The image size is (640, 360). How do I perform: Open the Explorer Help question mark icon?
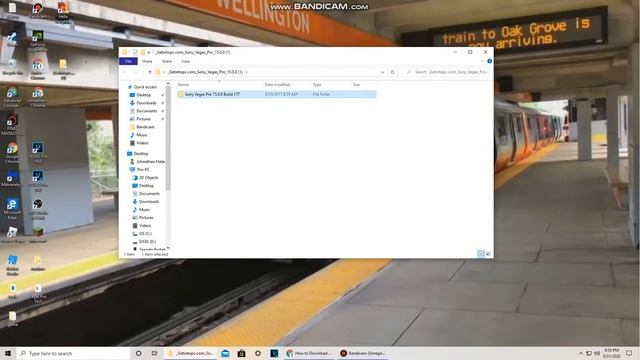489,61
